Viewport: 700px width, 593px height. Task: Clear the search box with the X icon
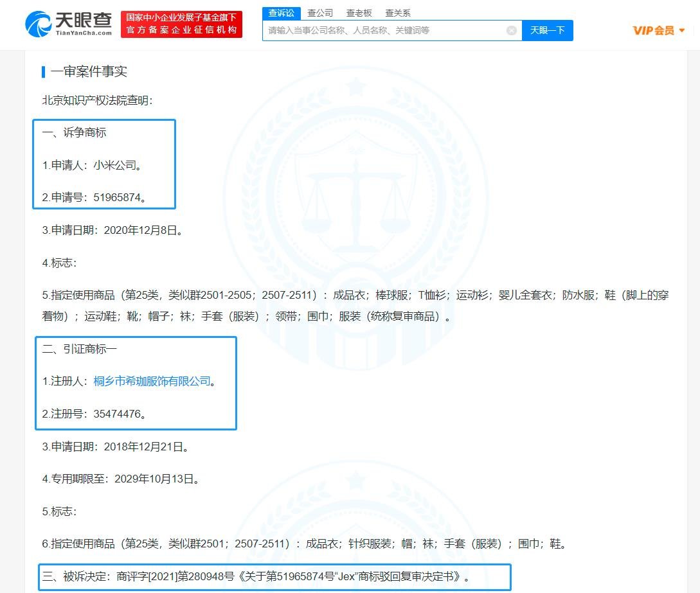point(512,30)
